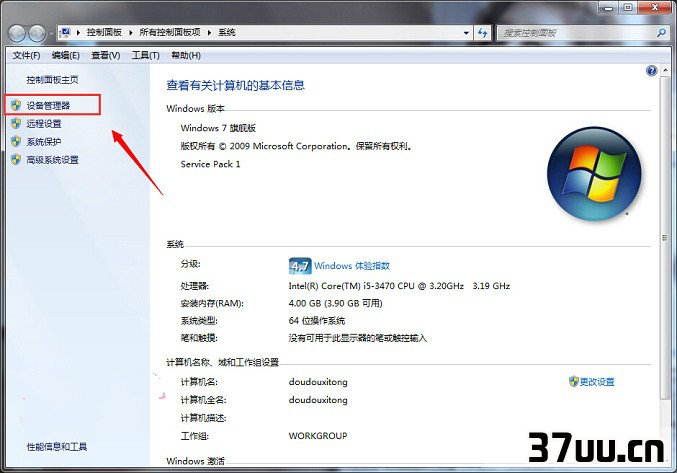The image size is (677, 473).
Task: Open 远程设置 link
Action: (44, 124)
